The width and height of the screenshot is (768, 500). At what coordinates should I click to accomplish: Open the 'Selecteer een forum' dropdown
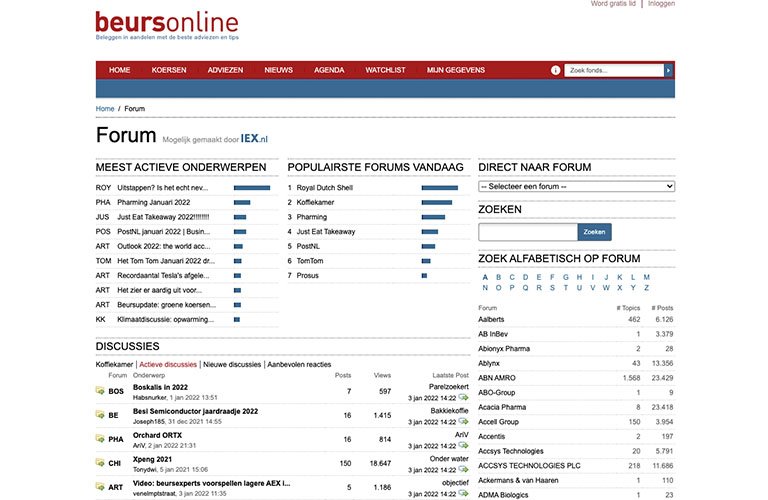coord(576,187)
